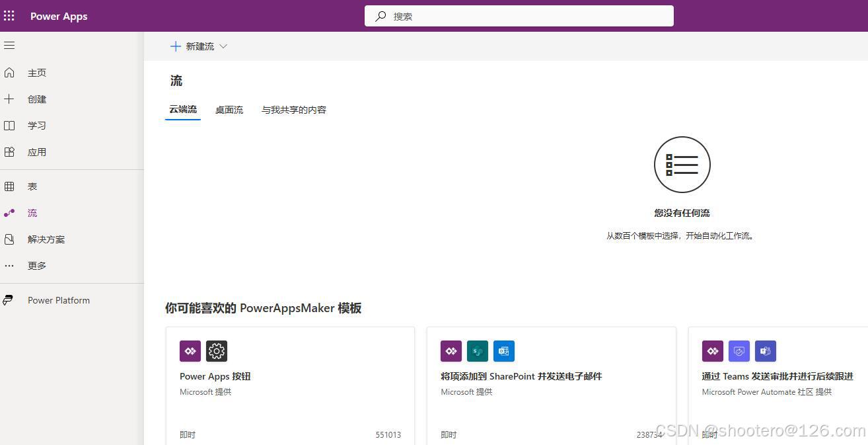This screenshot has width=868, height=445.
Task: Click Approvals shield icon on Teams card
Action: coord(739,351)
